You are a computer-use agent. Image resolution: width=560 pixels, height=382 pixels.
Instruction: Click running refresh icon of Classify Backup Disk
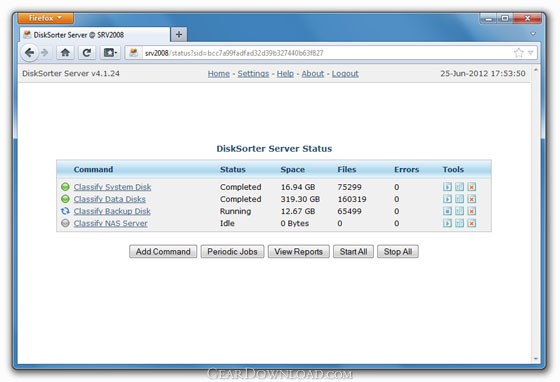[65, 211]
